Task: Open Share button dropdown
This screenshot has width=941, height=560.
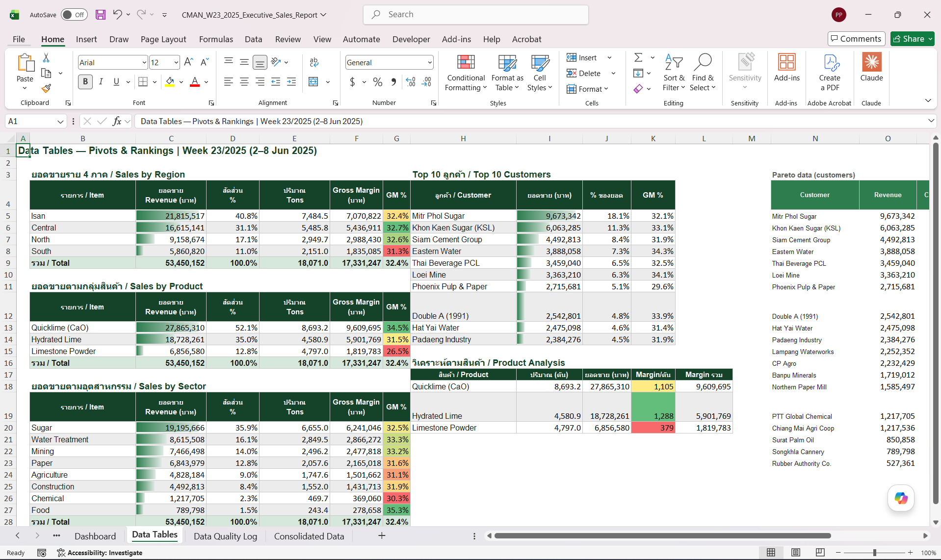Action: tap(930, 39)
